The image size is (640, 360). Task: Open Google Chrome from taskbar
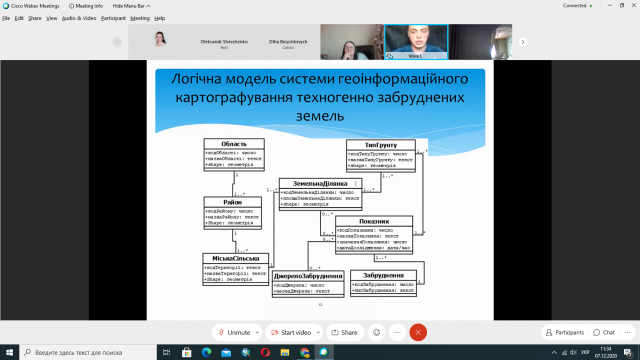point(304,352)
